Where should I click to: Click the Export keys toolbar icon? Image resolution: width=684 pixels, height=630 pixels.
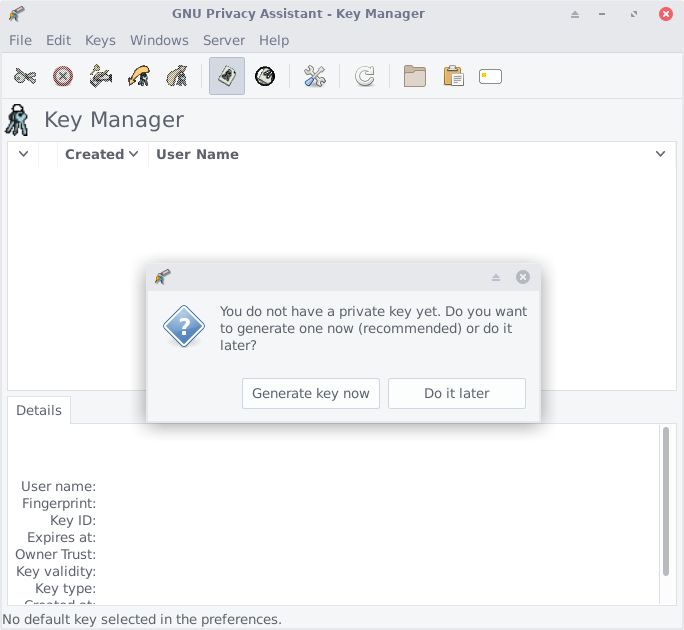point(176,76)
